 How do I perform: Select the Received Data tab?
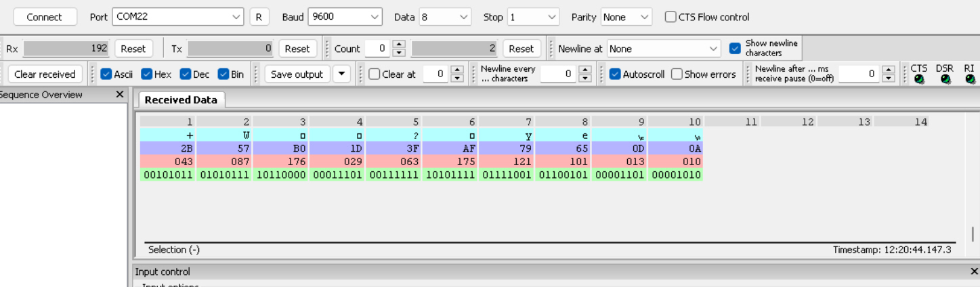click(181, 100)
